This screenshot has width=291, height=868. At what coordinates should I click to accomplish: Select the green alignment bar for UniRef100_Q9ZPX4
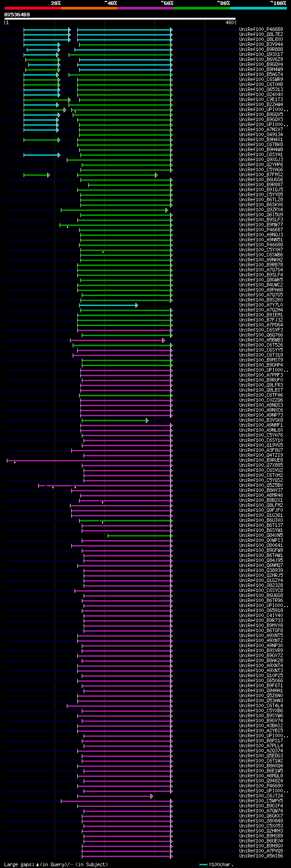coord(115,210)
